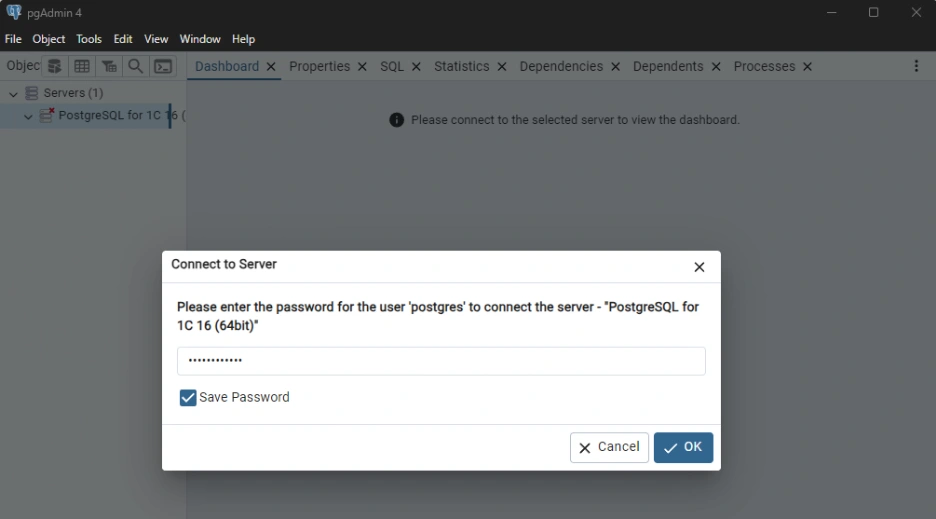Switch to the Statistics tab
This screenshot has width=936, height=519.
(461, 66)
